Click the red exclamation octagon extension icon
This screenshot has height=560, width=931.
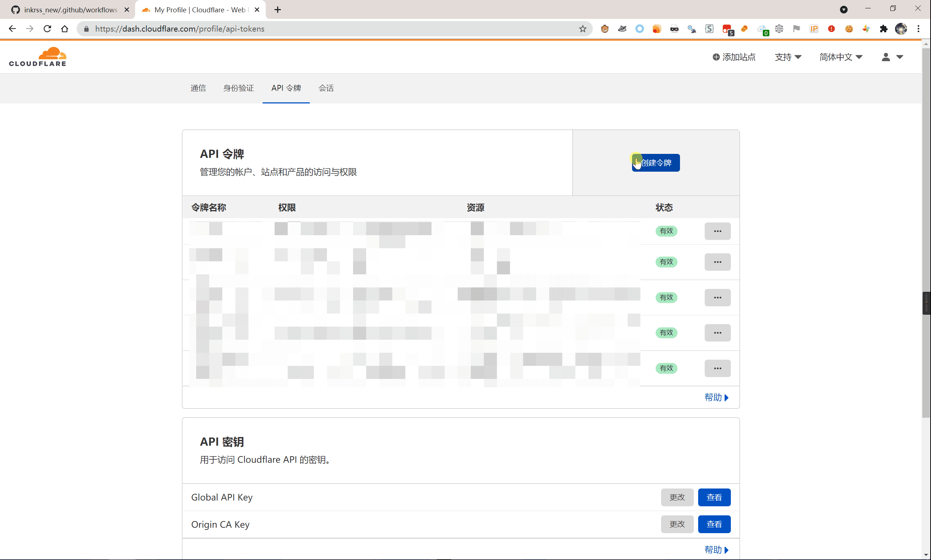pos(831,29)
